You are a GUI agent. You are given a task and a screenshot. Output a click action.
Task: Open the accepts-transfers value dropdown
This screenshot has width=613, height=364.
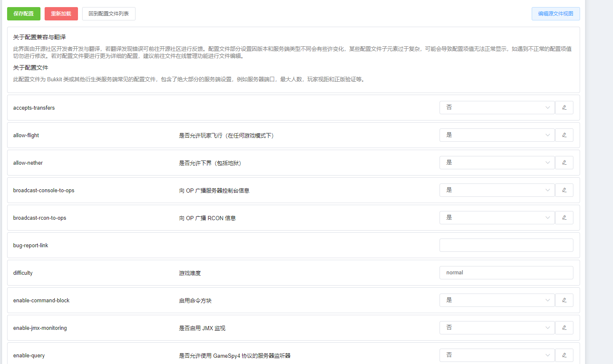pos(497,108)
